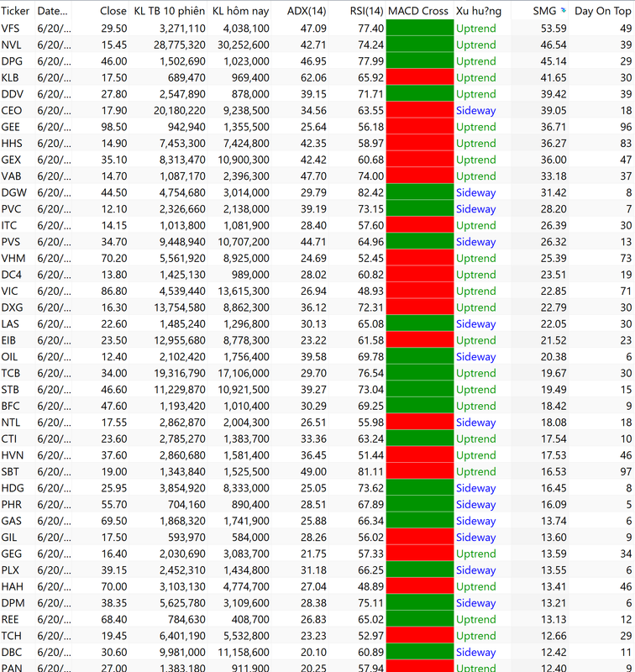Screen dimensions: 635x672
Task: Sort by the Ticker column header
Action: pos(15,11)
